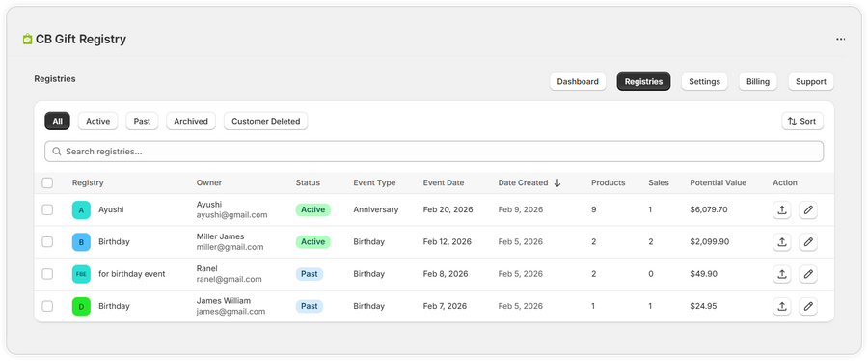Check the Miller James row checkbox
Viewport: 868px width, 361px height.
coord(47,242)
